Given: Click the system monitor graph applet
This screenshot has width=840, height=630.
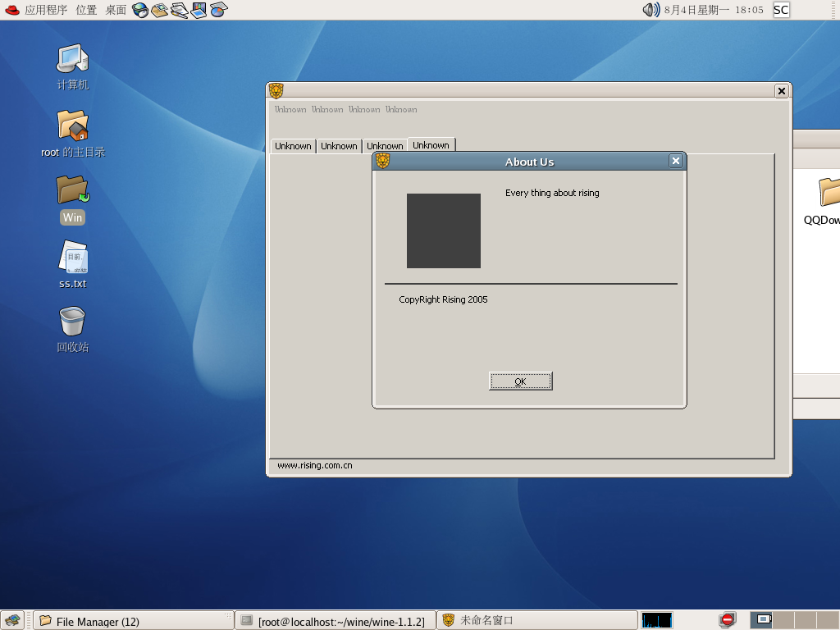Looking at the screenshot, I should (x=657, y=620).
